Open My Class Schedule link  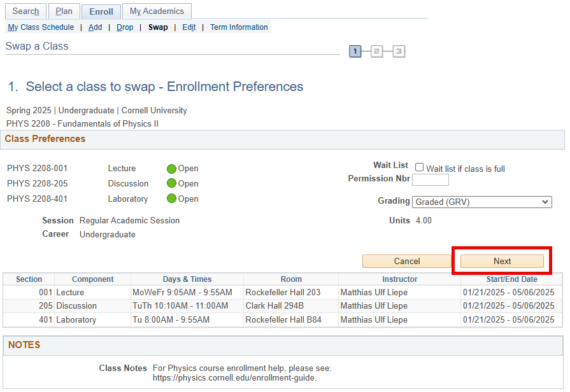[41, 27]
